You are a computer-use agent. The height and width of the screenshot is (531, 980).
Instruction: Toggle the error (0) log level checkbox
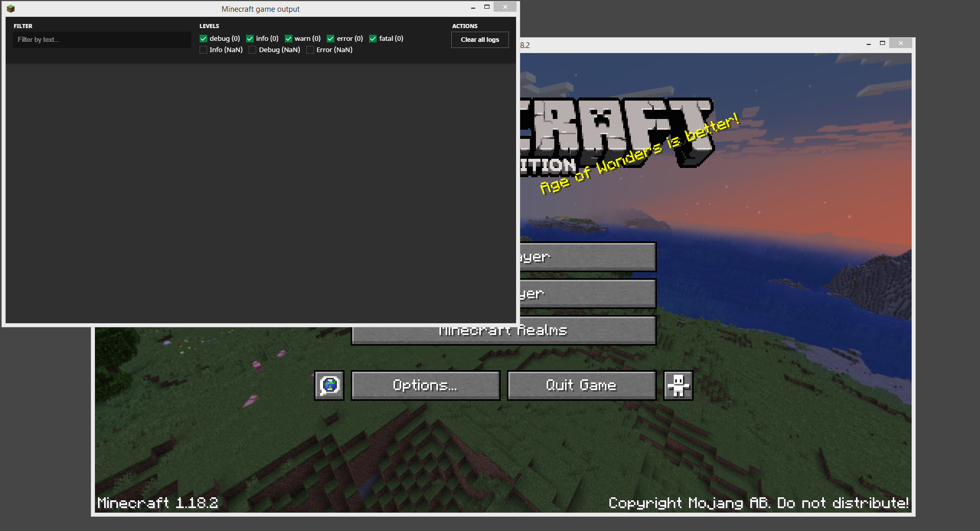coord(331,39)
